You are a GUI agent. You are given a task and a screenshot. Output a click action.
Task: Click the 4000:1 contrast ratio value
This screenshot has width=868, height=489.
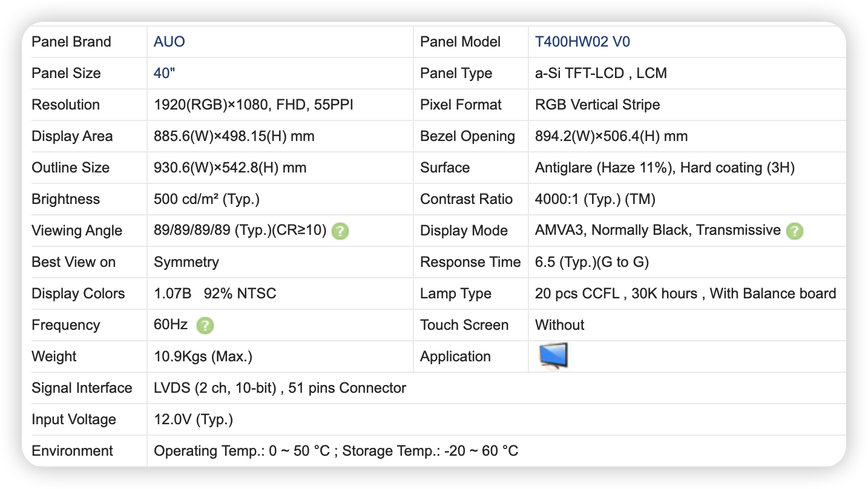click(595, 199)
